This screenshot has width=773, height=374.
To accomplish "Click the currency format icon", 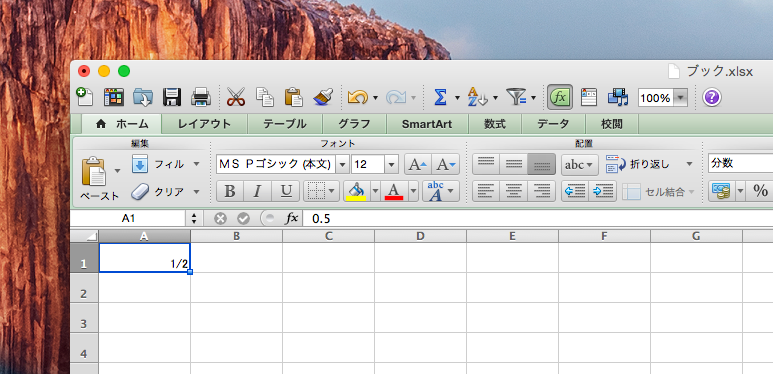I will (721, 191).
